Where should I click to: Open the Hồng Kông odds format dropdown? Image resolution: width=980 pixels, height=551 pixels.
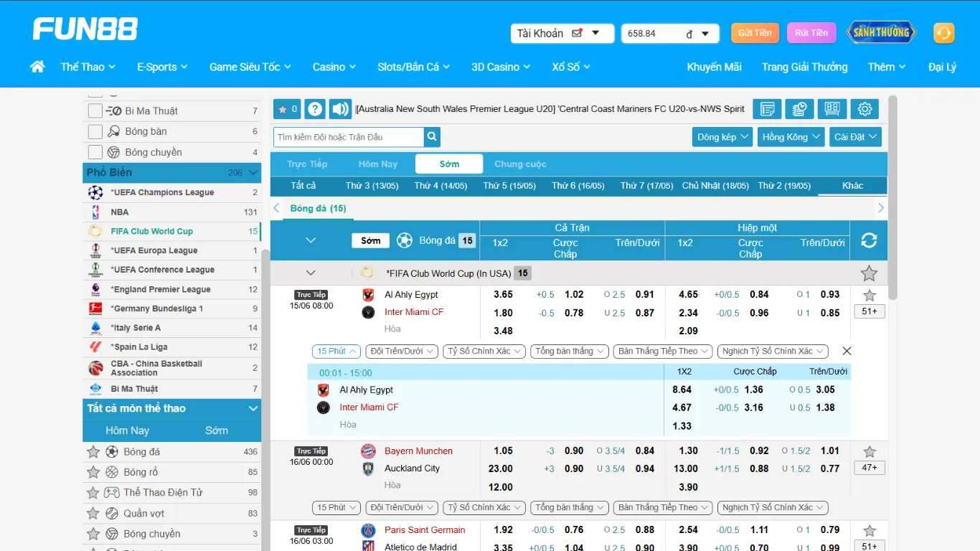790,137
